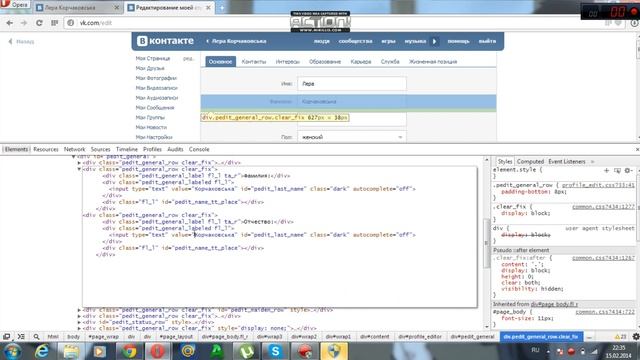The height and width of the screenshot is (360, 640).
Task: Open the Интересы profile edit tab
Action: [287, 62]
